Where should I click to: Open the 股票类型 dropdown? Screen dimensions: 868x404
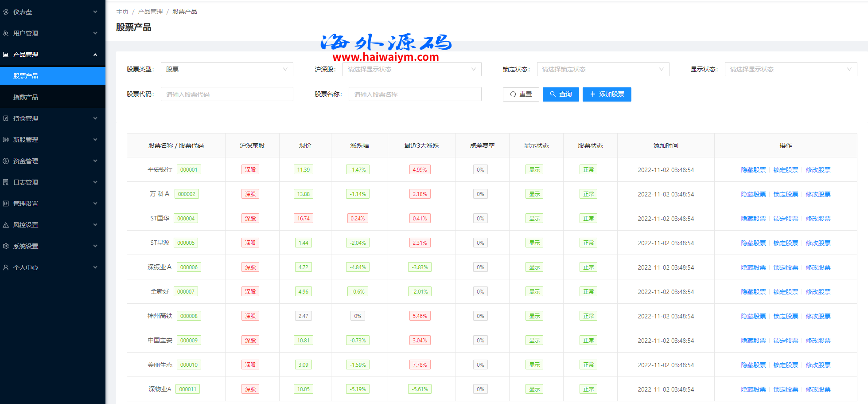(226, 69)
